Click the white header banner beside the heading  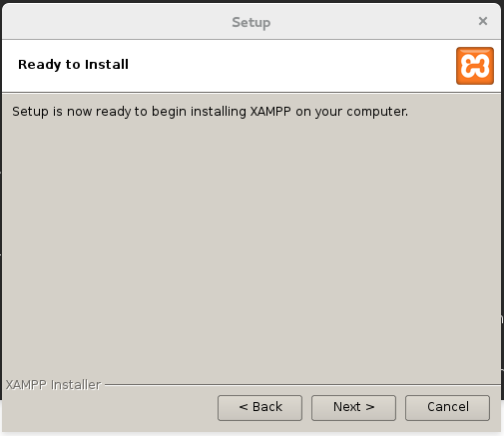click(289, 66)
